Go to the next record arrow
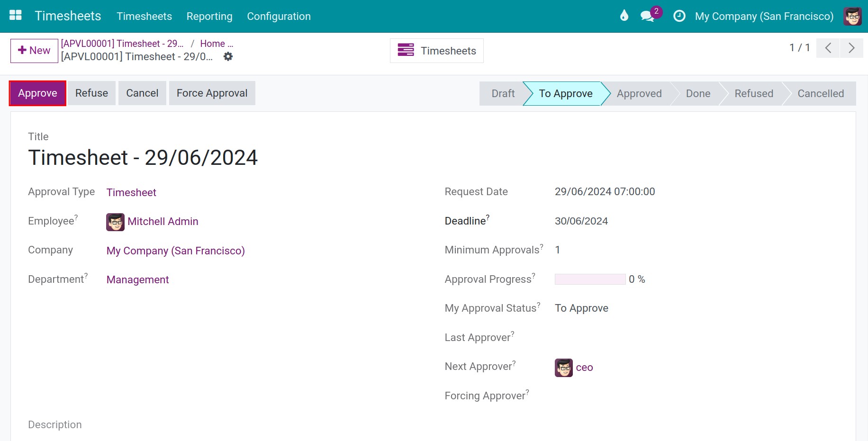Image resolution: width=868 pixels, height=441 pixels. [851, 48]
